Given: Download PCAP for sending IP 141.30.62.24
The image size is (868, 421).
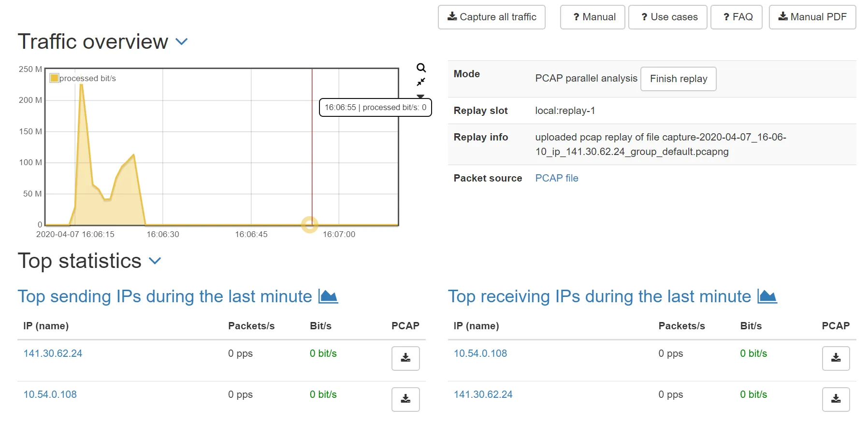Looking at the screenshot, I should pyautogui.click(x=405, y=358).
